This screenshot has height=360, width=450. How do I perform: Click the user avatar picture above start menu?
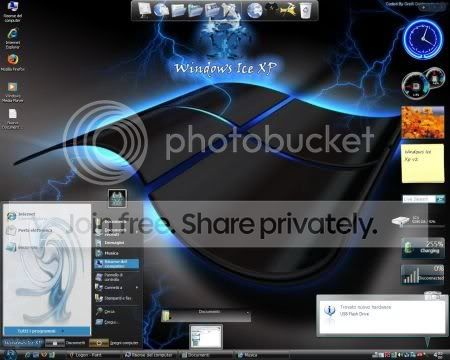point(117,198)
